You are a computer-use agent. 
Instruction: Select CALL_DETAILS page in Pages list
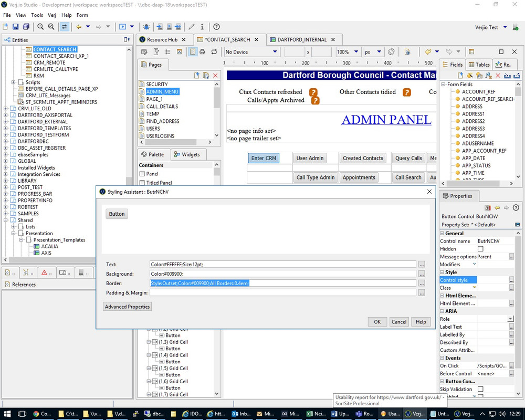click(x=162, y=107)
